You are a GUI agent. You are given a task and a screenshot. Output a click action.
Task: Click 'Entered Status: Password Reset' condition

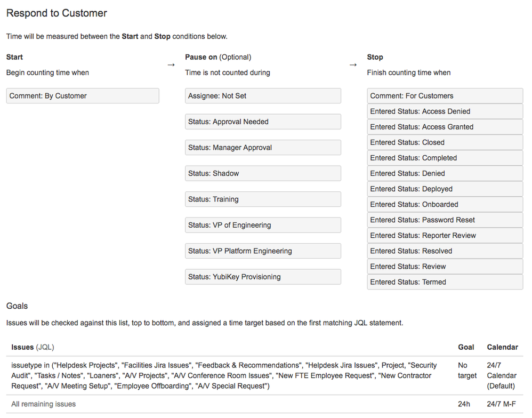(445, 220)
